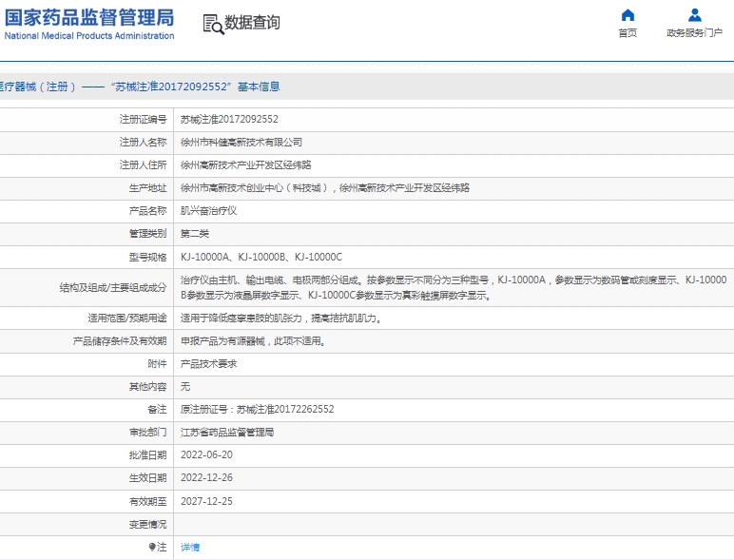Click the 数据查询 heading text
734x560 pixels.
coord(252,23)
